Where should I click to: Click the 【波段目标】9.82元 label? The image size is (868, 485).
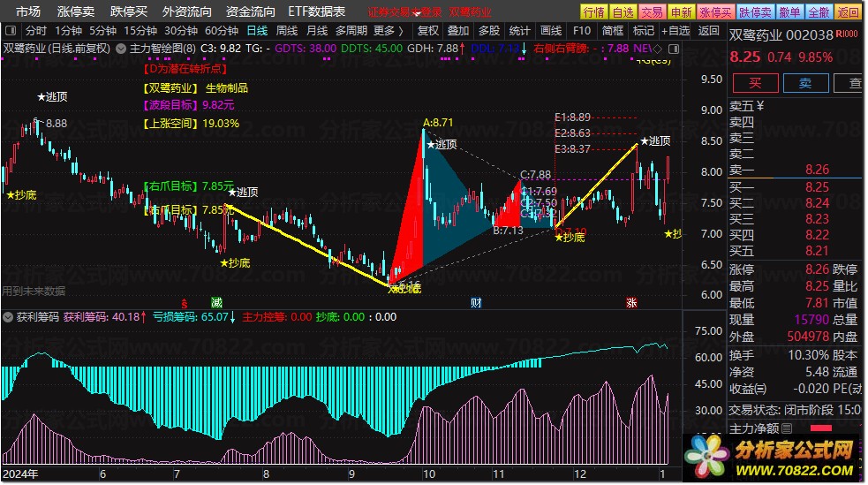[x=189, y=105]
